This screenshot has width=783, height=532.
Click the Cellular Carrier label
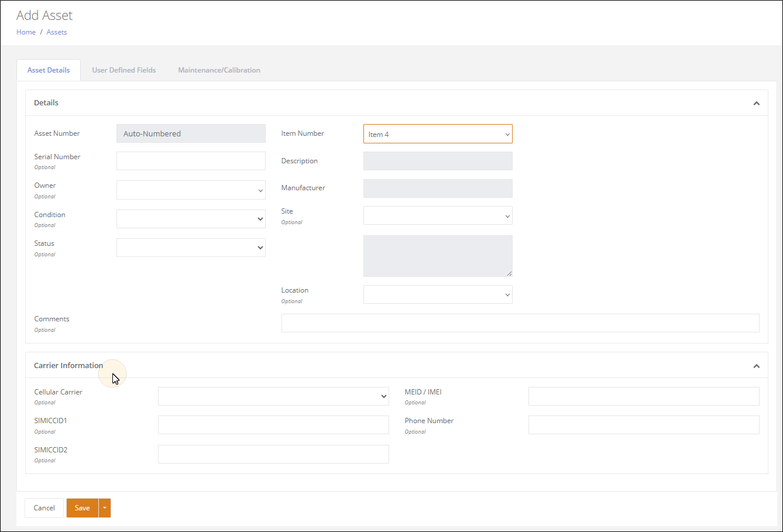click(x=59, y=392)
